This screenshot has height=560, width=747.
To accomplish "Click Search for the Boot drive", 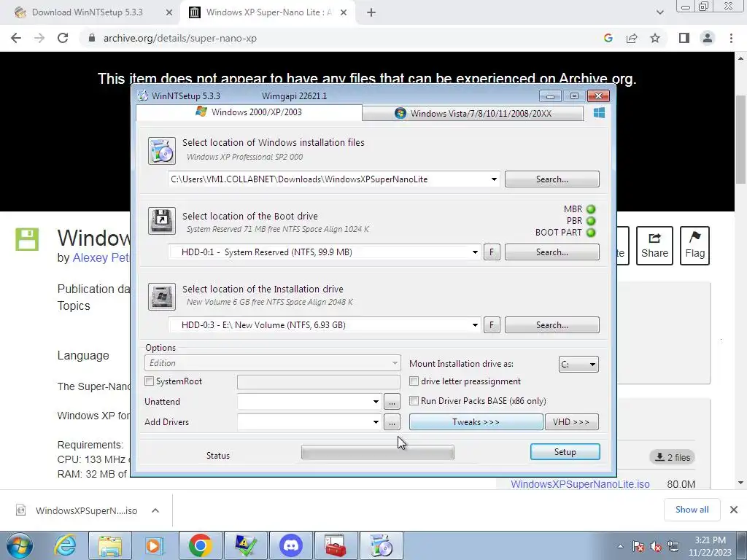I will [551, 252].
